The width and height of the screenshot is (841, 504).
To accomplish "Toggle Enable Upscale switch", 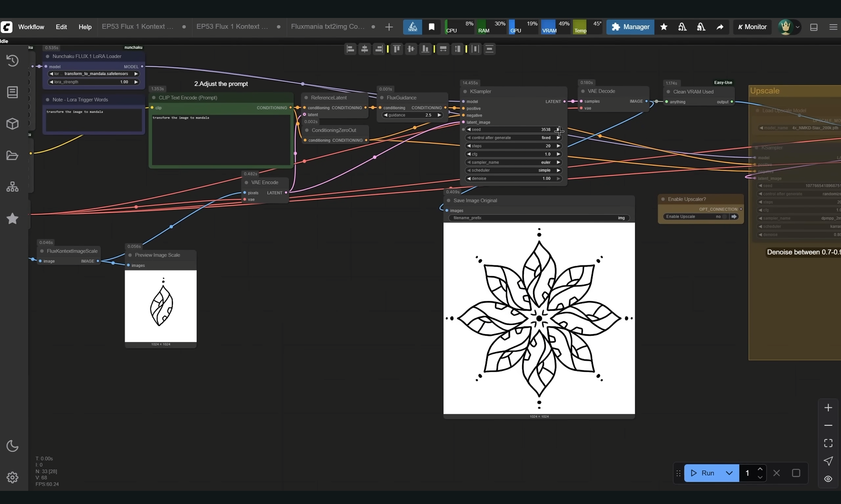I will [725, 217].
